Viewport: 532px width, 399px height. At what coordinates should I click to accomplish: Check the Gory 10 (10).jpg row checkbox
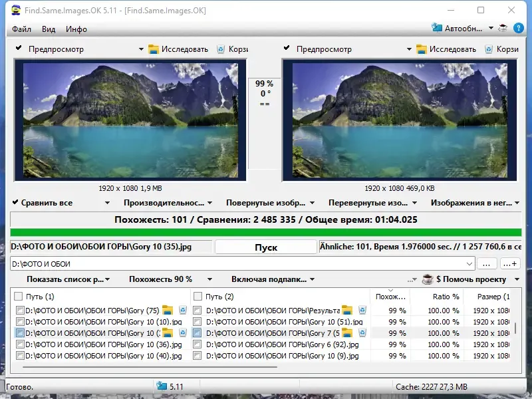[x=20, y=321]
